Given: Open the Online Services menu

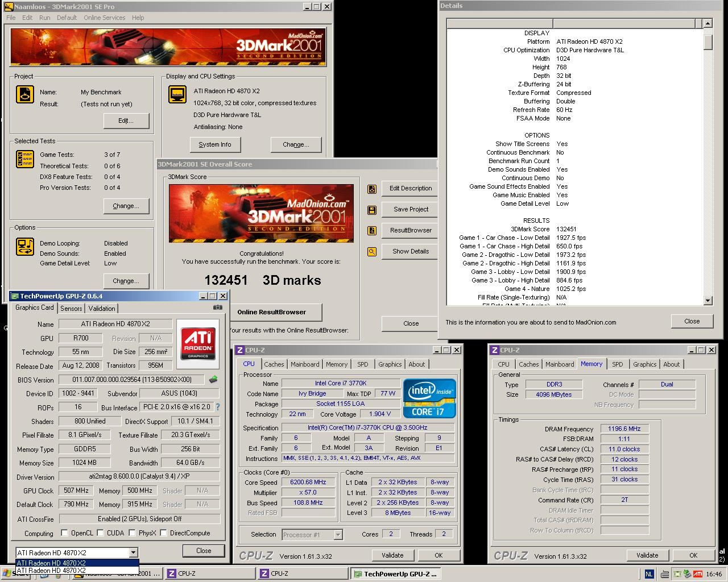Looking at the screenshot, I should tap(105, 18).
